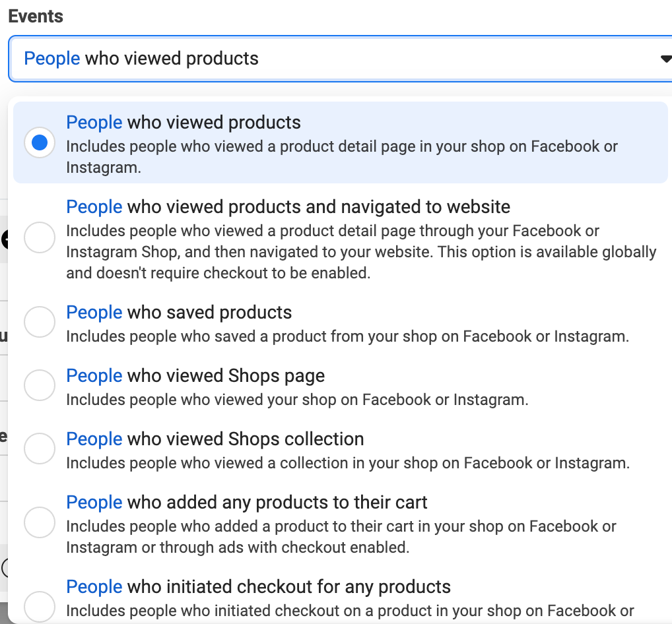
Task: Click "People" link in the saved products row
Action: pos(94,312)
